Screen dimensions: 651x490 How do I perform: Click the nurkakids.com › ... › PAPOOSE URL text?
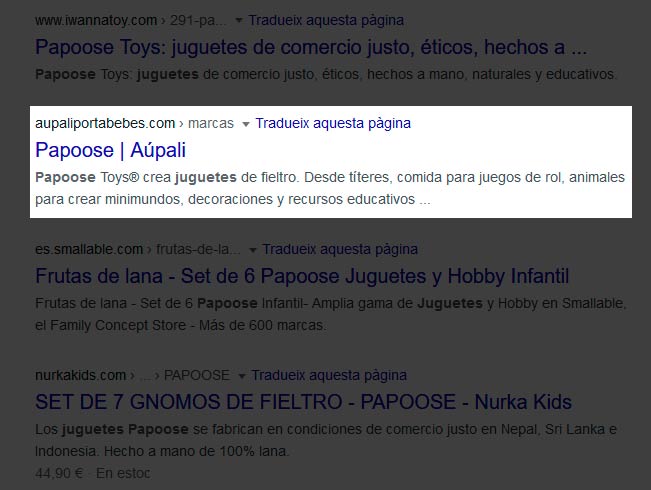[132, 375]
